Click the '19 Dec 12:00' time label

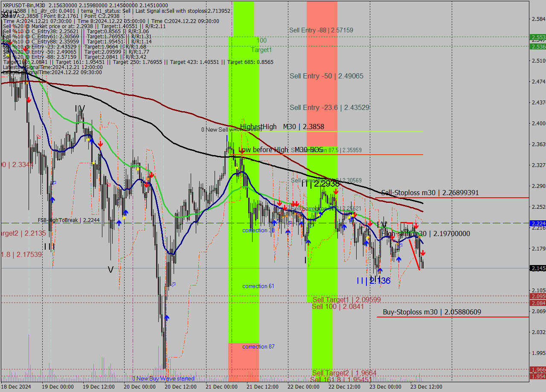[x=98, y=387]
